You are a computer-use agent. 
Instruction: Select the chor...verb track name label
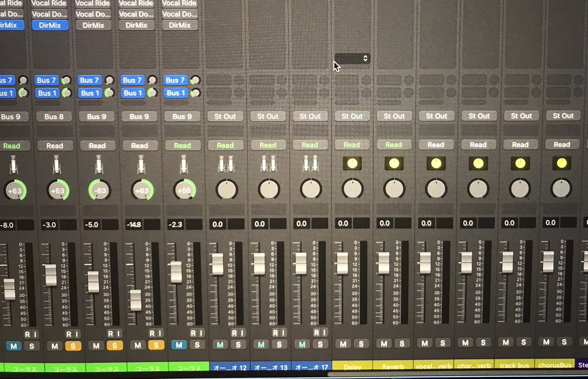[475, 365]
